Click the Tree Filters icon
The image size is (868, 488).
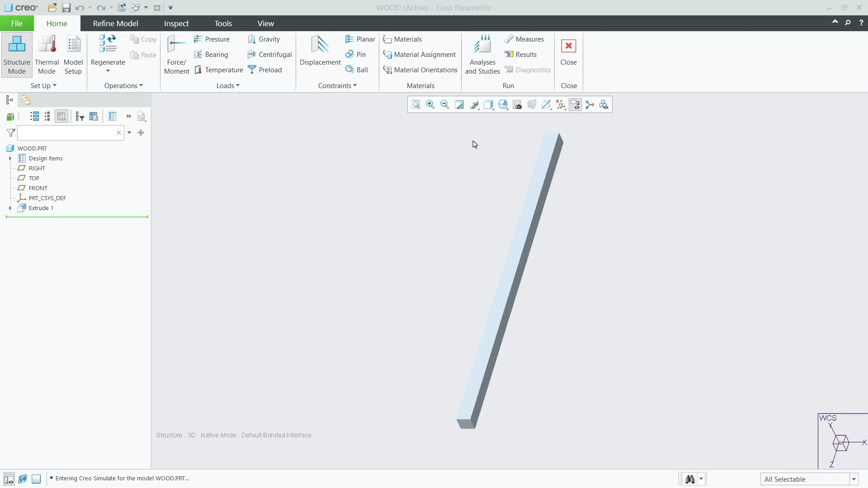(80, 117)
